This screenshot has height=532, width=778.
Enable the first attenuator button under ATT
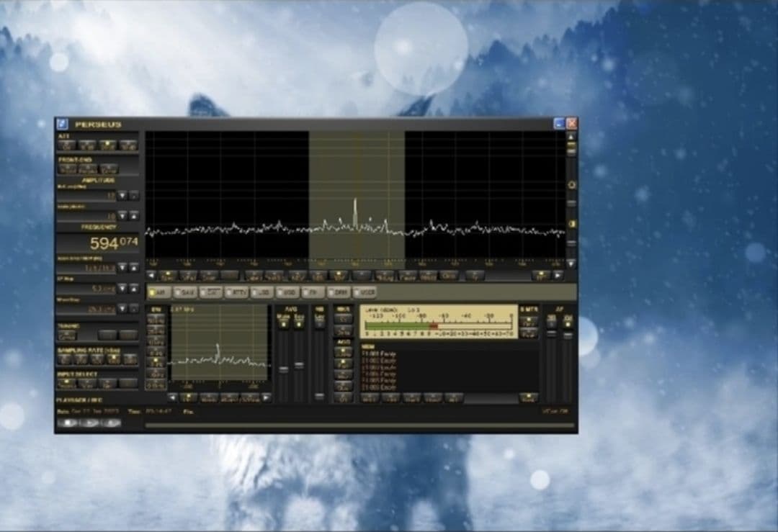coord(67,145)
